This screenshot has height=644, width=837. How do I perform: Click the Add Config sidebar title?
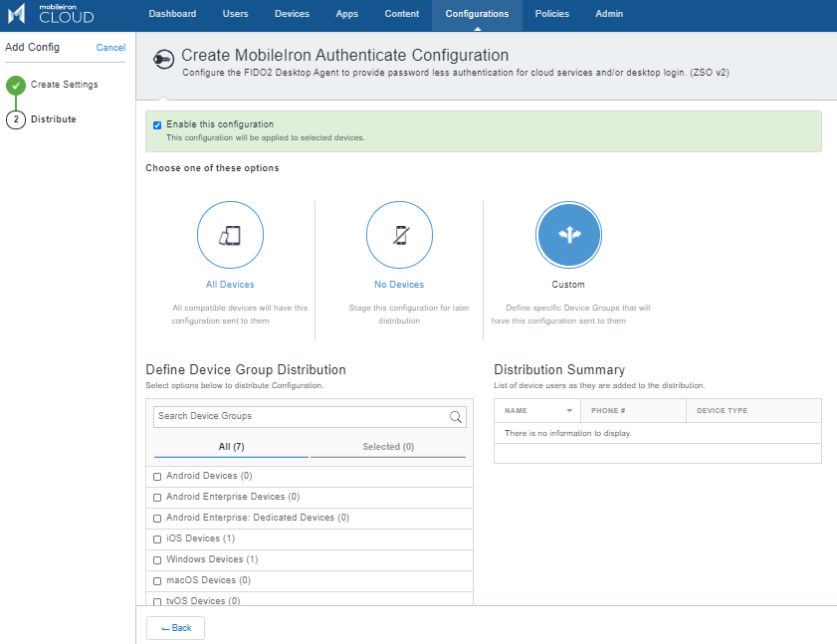33,47
